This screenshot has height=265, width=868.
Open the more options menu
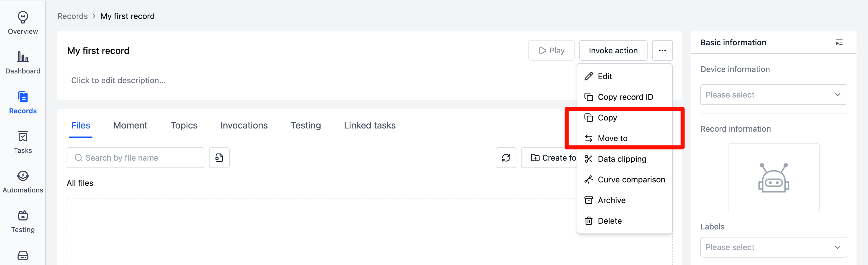click(x=662, y=50)
